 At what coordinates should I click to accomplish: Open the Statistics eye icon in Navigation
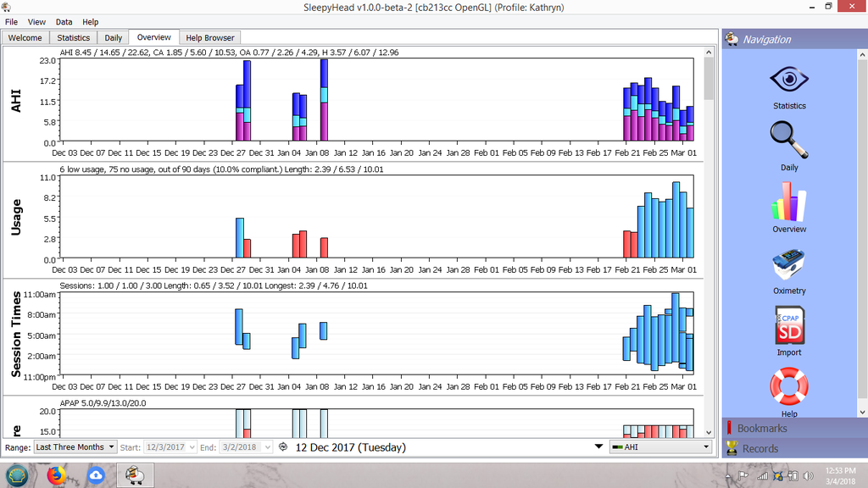[x=789, y=80]
